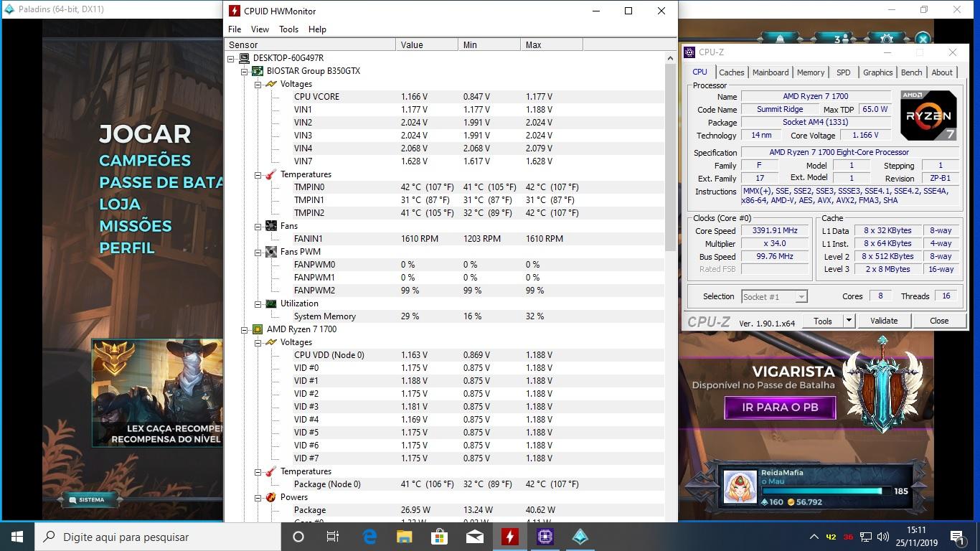The image size is (980, 551).
Task: Click the Ryzen 7 logo in CPU-Z
Action: pyautogui.click(x=928, y=116)
